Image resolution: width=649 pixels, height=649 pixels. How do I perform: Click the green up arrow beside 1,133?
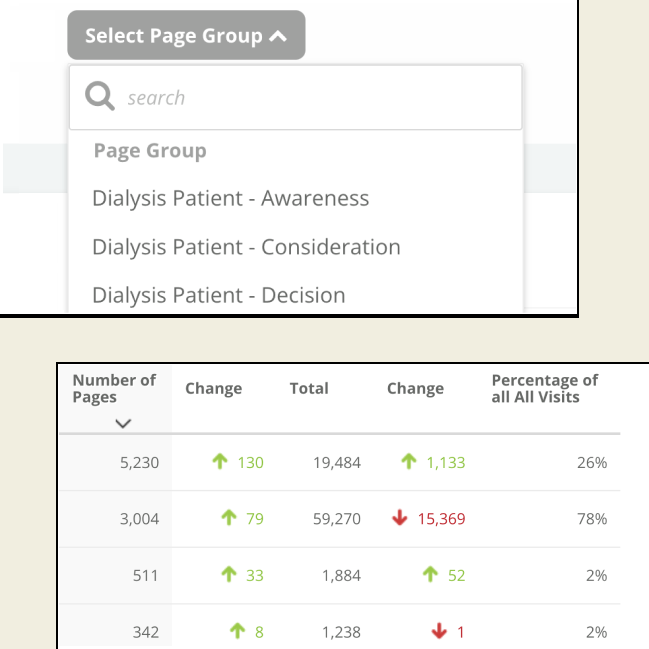(408, 462)
